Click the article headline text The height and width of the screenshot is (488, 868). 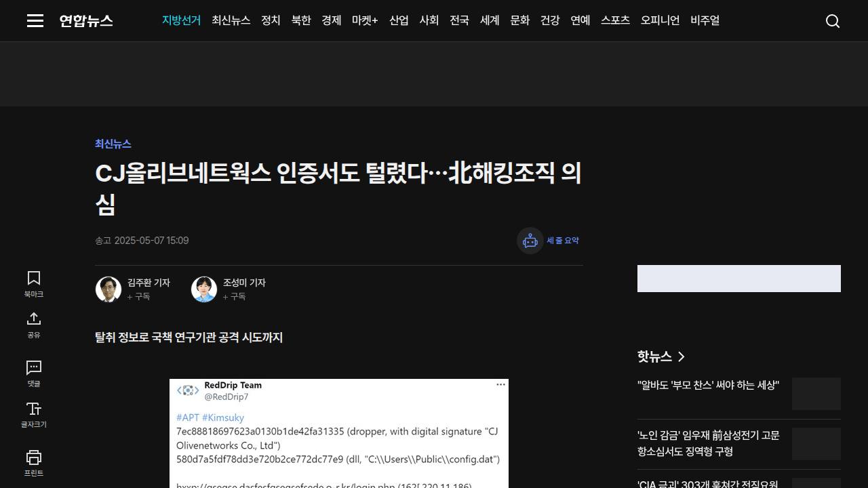click(338, 188)
